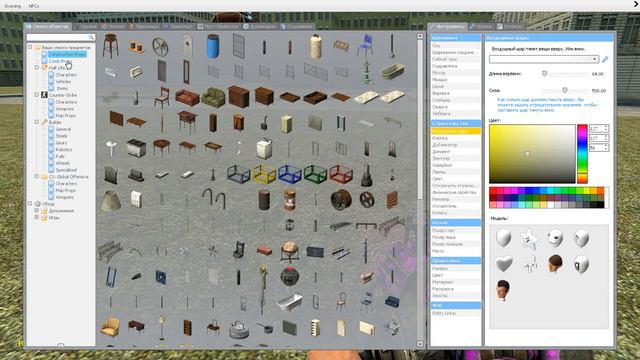640x360 pixels.
Task: Collapse the root spawnlist node
Action: click(x=30, y=47)
